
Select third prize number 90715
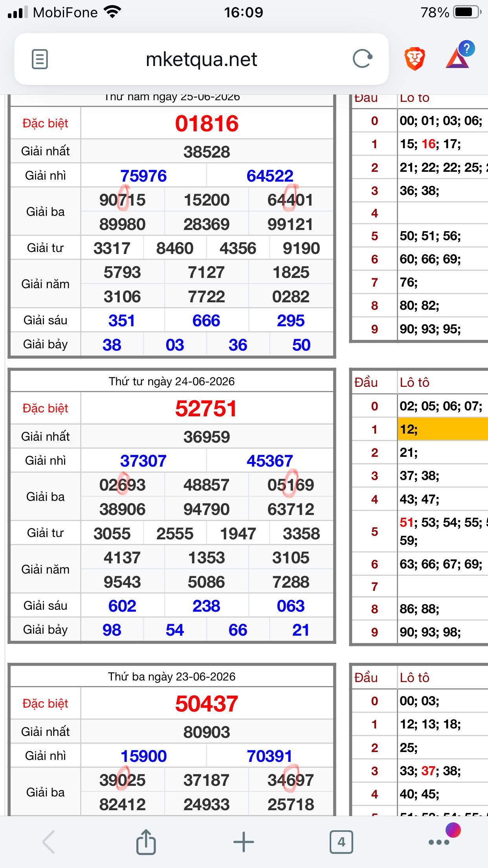click(122, 200)
